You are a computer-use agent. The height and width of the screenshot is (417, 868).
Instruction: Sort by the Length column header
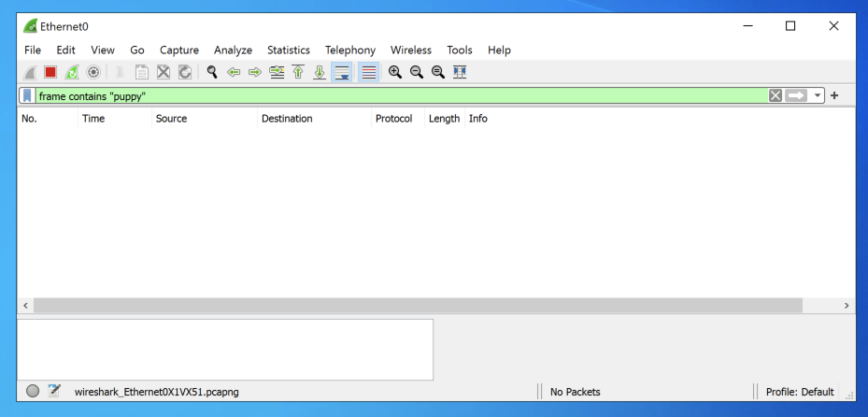[445, 119]
